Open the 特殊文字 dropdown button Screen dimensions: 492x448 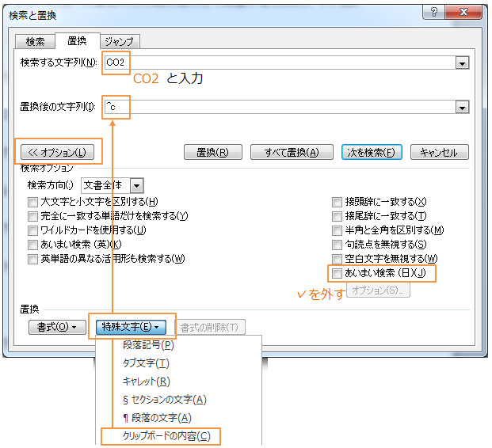pos(131,327)
